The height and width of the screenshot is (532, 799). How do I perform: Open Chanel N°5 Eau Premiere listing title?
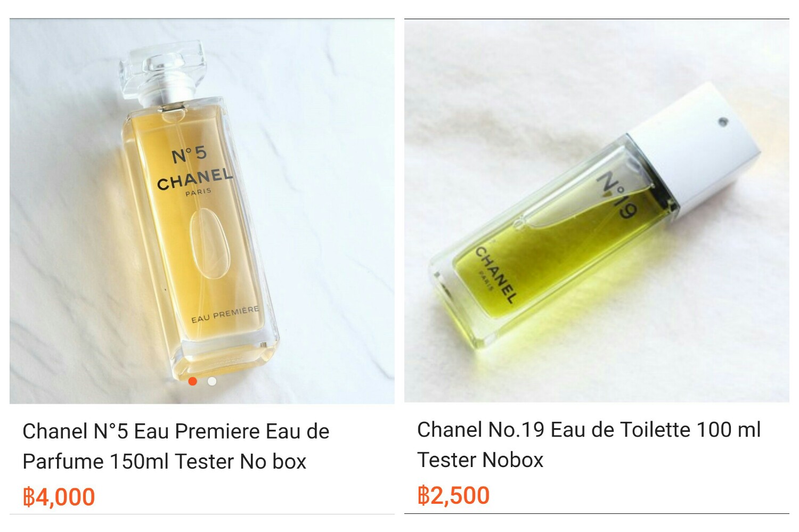176,446
